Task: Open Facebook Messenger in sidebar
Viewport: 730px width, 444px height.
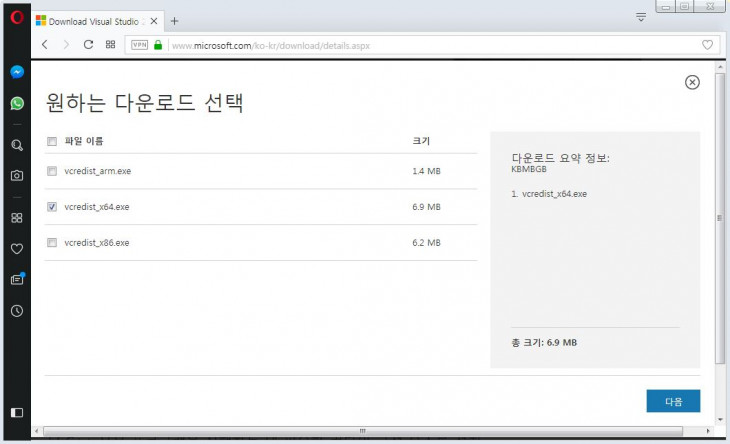Action: tap(17, 72)
